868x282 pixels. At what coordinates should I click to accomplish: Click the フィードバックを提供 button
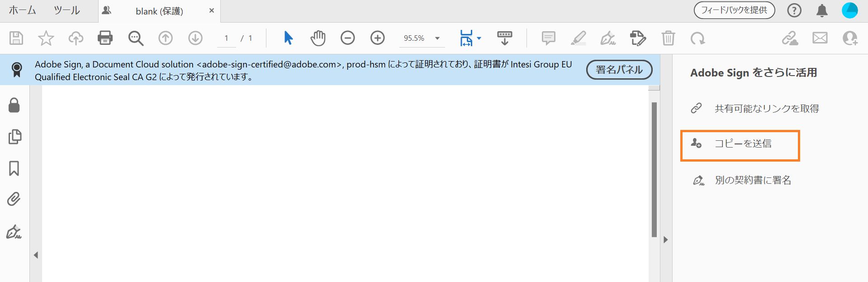coord(734,10)
